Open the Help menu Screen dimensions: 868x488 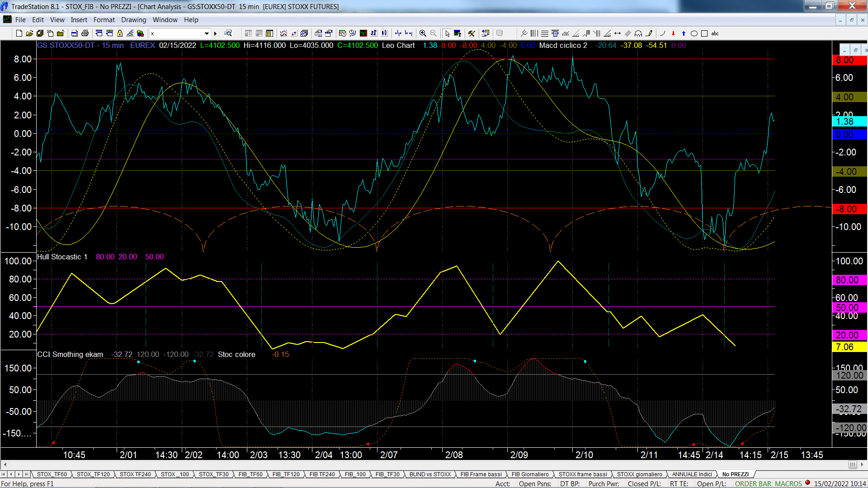tap(191, 20)
